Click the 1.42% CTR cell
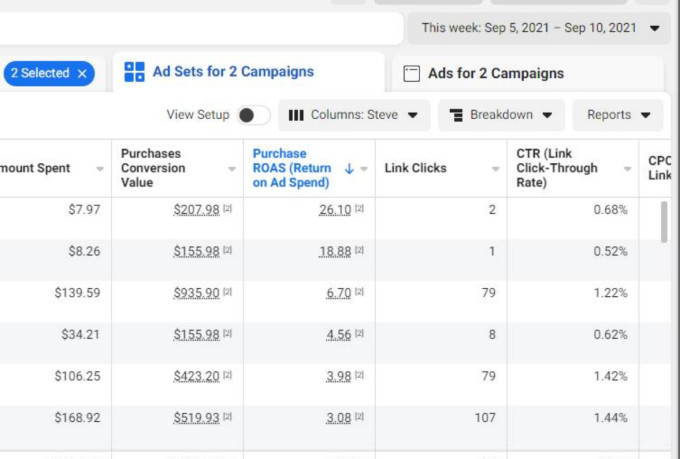 (610, 376)
